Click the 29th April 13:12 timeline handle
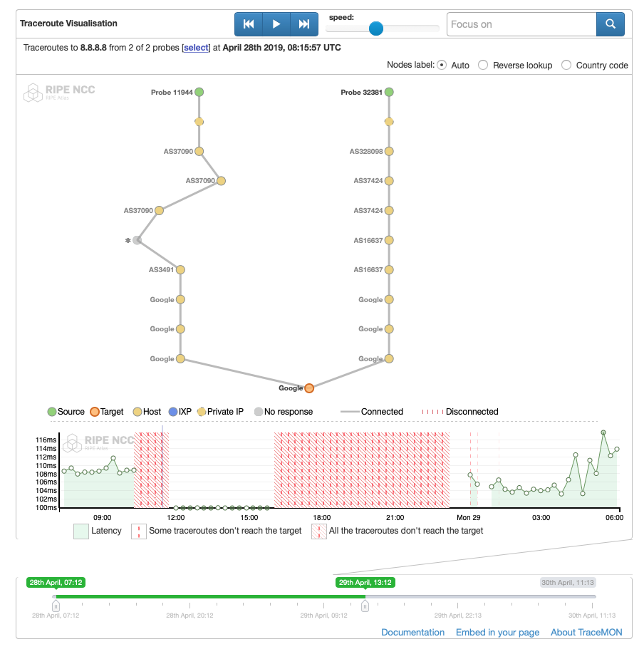Viewport: 644px width, 659px height. point(365,606)
